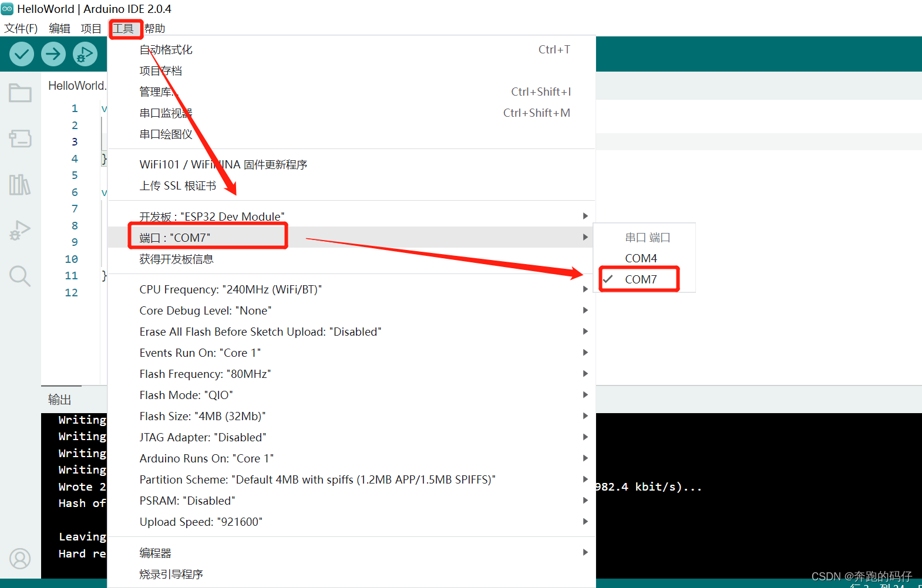Viewport: 922px width, 588px height.
Task: Select the HelloWorld editor tab
Action: 76,86
